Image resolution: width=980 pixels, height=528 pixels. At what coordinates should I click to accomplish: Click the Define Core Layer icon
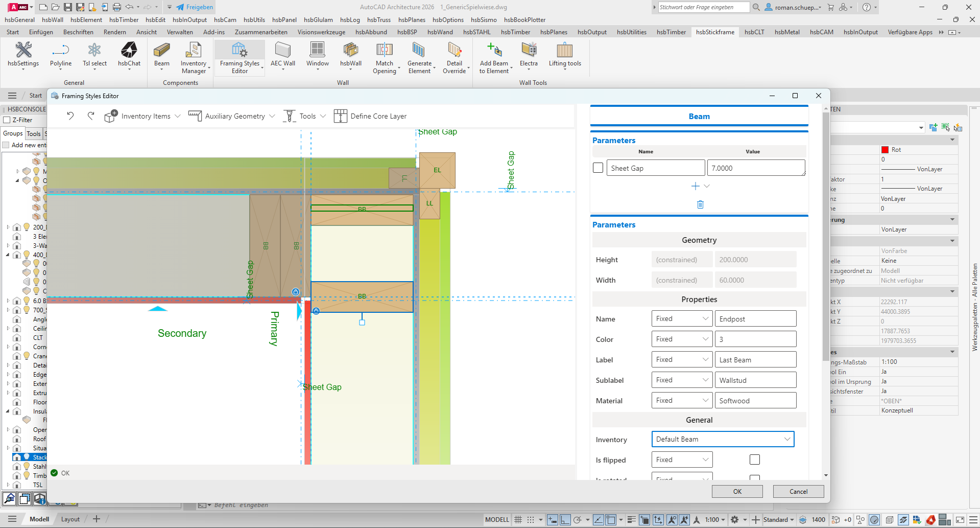click(x=340, y=116)
